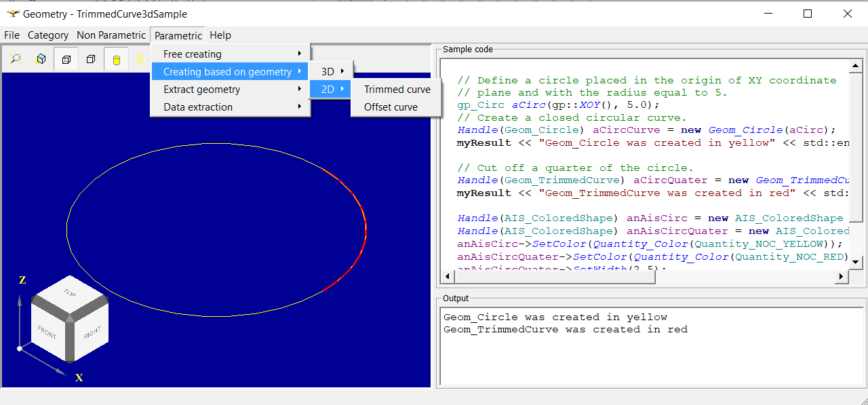Open the Non Parametric menu

[x=111, y=35]
